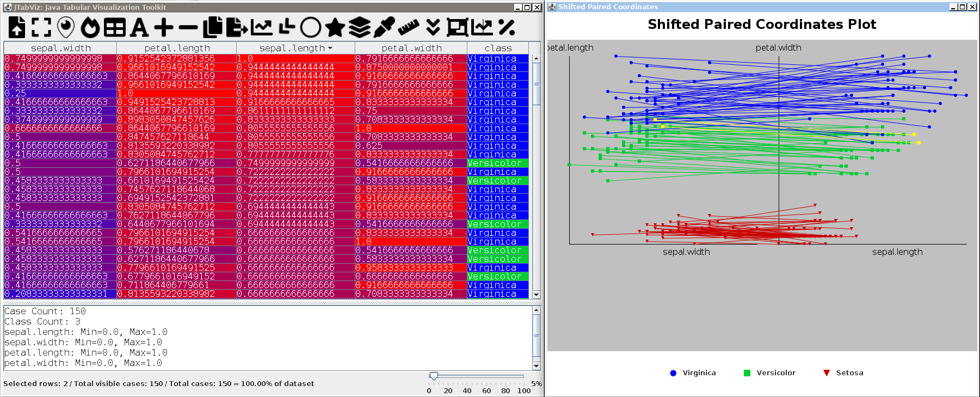Click the star plot toolbar icon
The height and width of the screenshot is (397, 980).
[335, 27]
